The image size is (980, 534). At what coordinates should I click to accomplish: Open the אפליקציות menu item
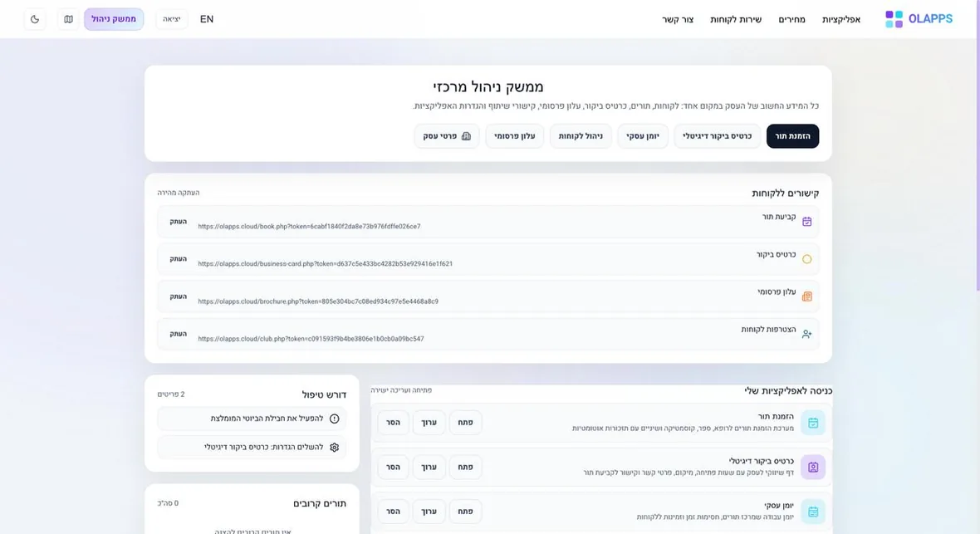tap(841, 19)
